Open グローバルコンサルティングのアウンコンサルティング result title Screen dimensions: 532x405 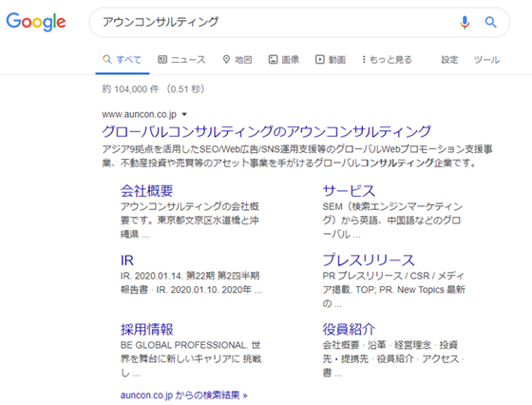tap(267, 132)
